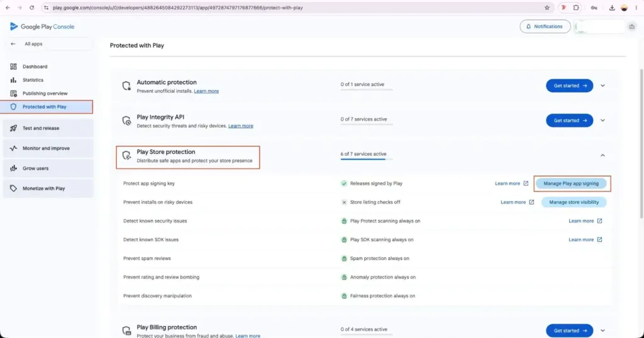The width and height of the screenshot is (644, 338).
Task: Click the icon at top-right next to account chip
Action: (x=631, y=26)
